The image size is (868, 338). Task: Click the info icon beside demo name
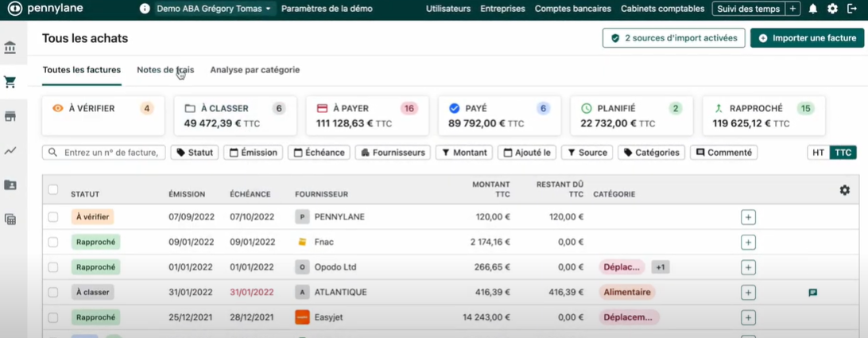click(x=145, y=9)
